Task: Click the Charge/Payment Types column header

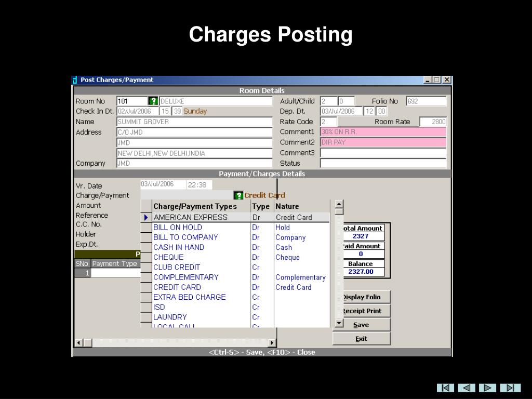Action: pyautogui.click(x=201, y=206)
